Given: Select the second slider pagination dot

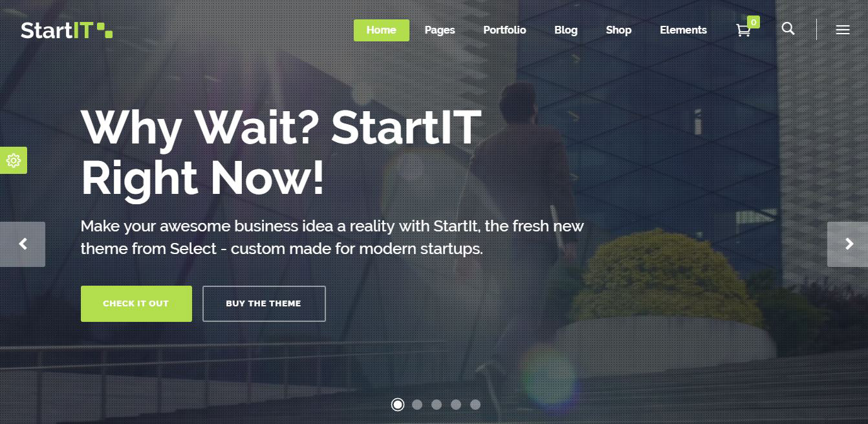Looking at the screenshot, I should click(417, 405).
